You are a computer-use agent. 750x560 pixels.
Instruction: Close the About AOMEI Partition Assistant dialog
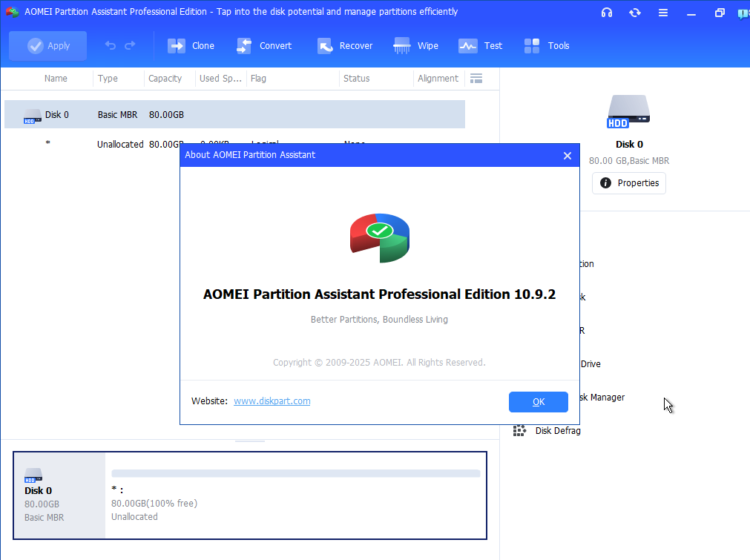[568, 156]
